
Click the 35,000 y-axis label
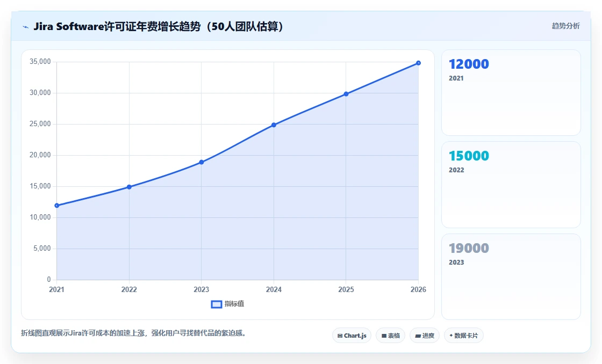[x=40, y=61]
